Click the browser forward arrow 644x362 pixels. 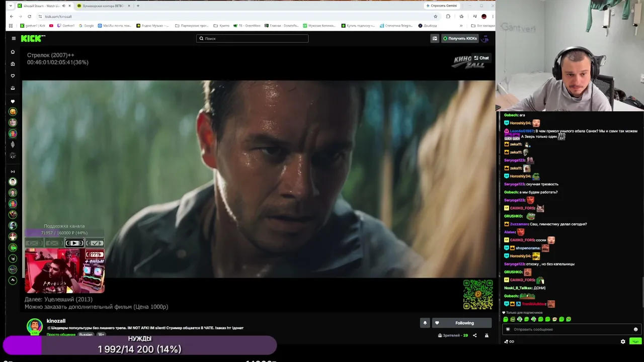pos(20,16)
